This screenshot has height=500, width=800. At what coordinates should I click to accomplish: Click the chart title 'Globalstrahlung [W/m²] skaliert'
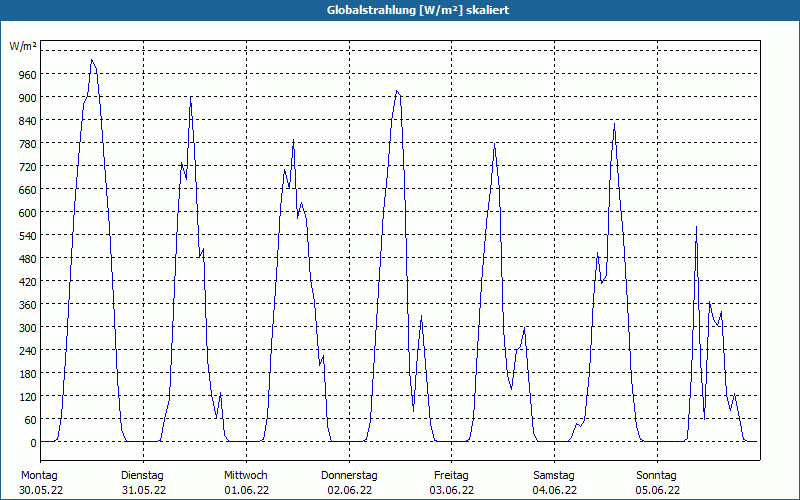418,10
